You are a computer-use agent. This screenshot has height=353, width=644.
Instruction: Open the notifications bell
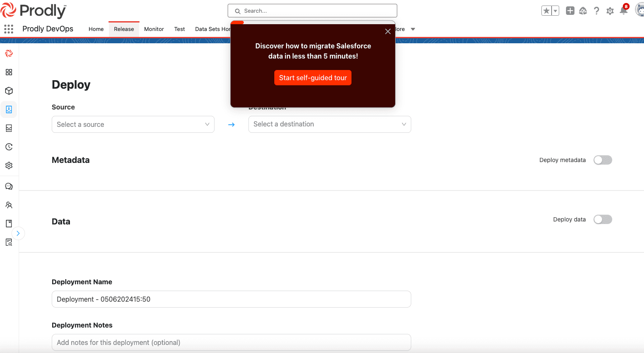(624, 11)
